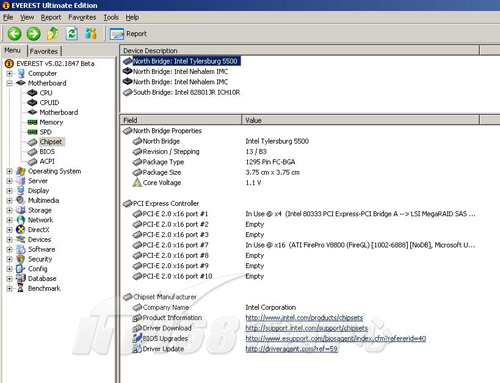Viewport: 500px width, 383px height.
Task: Click the green Back arrow icon
Action: pos(14,34)
